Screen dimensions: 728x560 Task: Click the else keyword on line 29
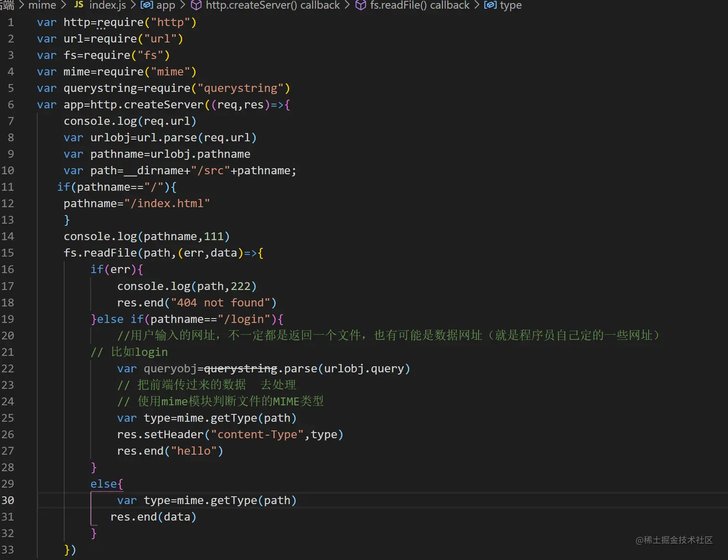[x=104, y=484]
